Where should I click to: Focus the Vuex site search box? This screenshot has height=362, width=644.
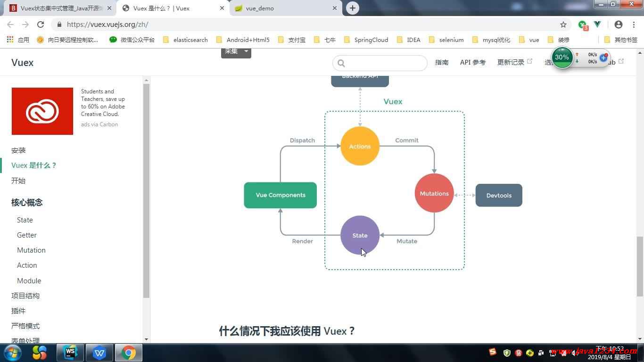[380, 63]
